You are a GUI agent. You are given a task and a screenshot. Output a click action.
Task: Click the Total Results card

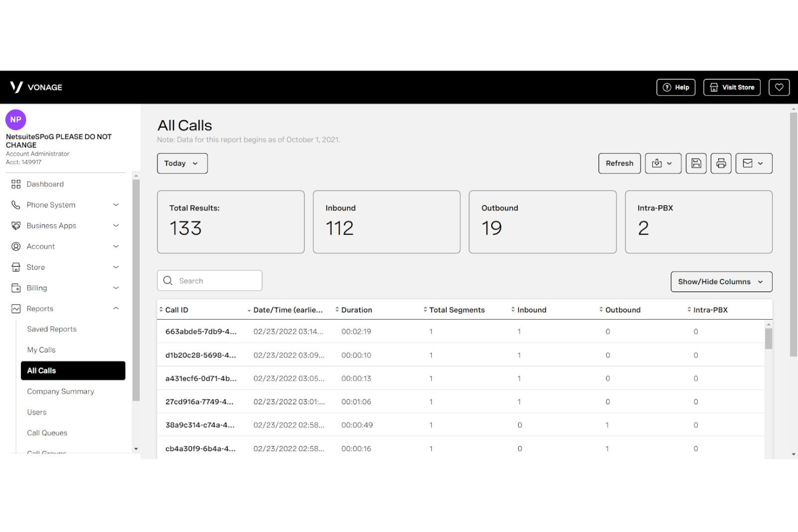pyautogui.click(x=231, y=222)
